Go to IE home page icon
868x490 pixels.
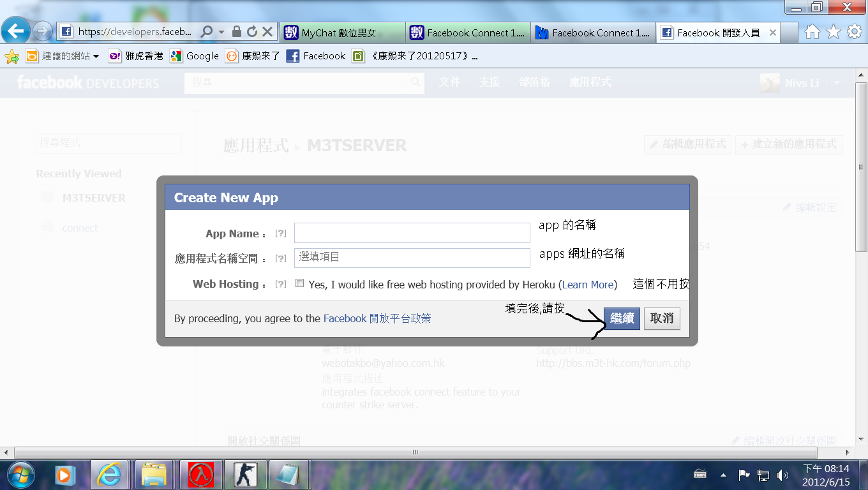tap(812, 32)
